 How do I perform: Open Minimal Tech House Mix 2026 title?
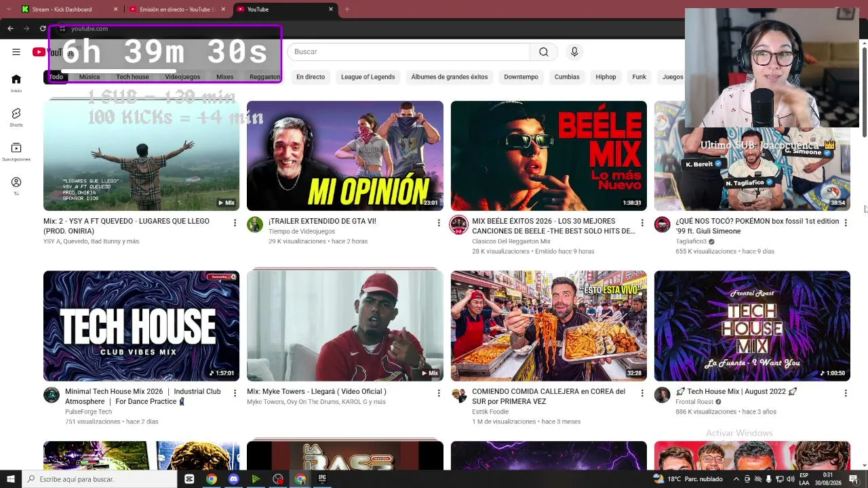(142, 396)
